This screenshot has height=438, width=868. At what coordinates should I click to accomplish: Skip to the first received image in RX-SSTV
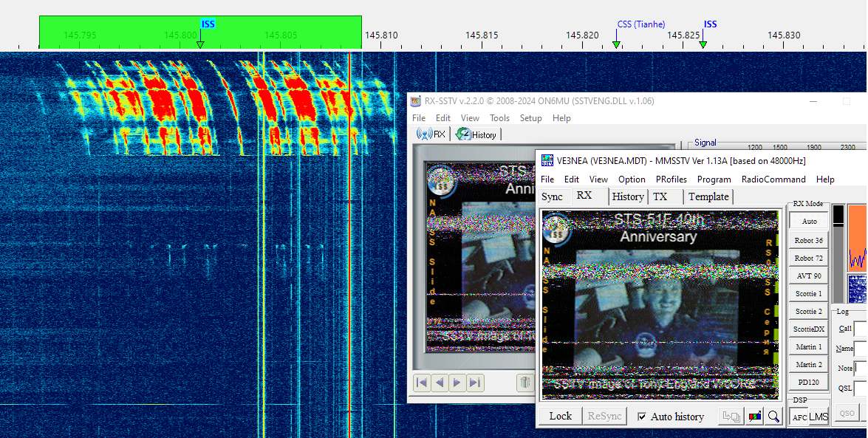tap(422, 383)
